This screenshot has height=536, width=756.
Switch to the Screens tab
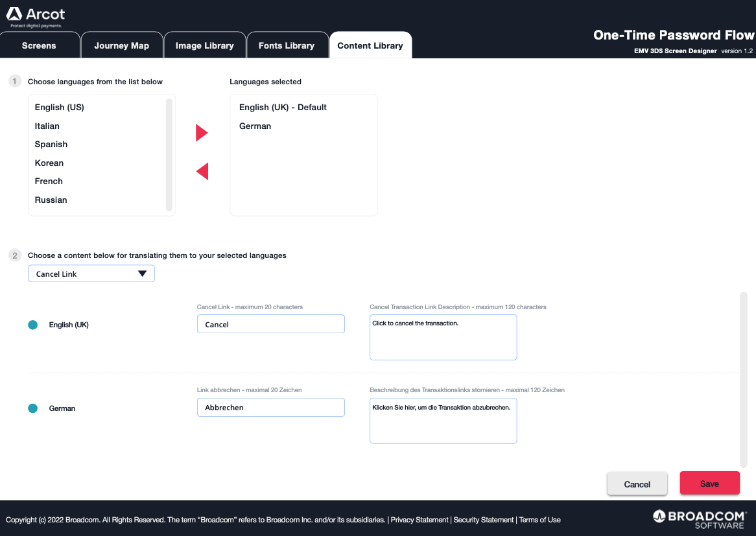pos(39,46)
